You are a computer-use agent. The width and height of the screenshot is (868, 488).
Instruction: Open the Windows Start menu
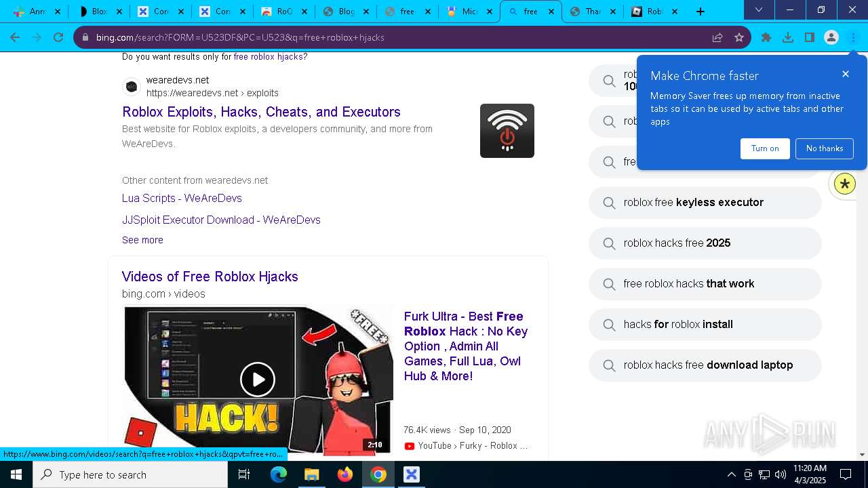[x=16, y=474]
